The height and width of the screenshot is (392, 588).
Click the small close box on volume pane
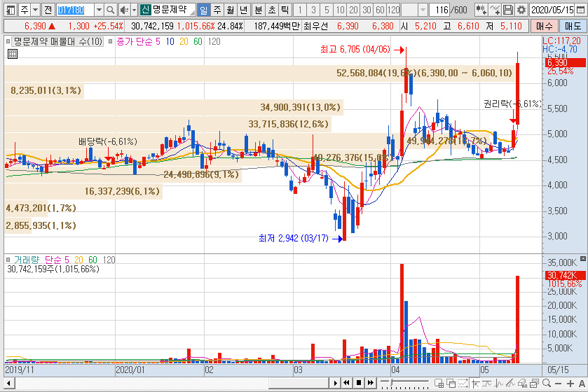point(583,258)
